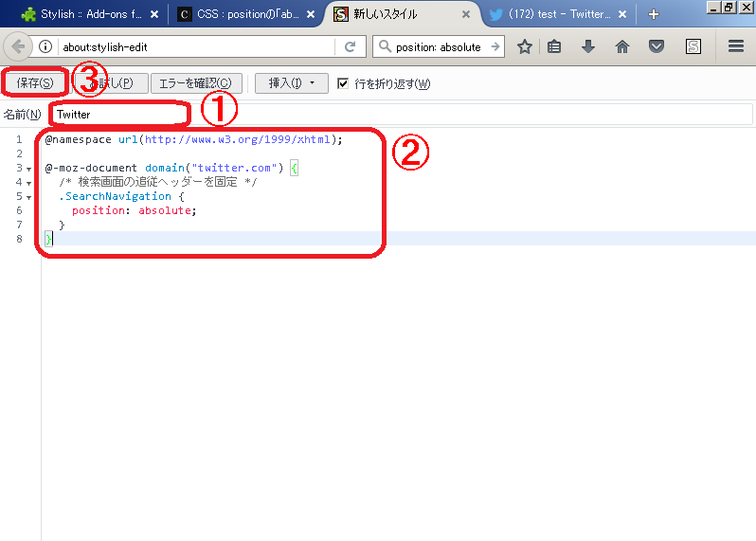Image resolution: width=756 pixels, height=541 pixels.
Task: Switch to CSS position tab
Action: tap(246, 14)
